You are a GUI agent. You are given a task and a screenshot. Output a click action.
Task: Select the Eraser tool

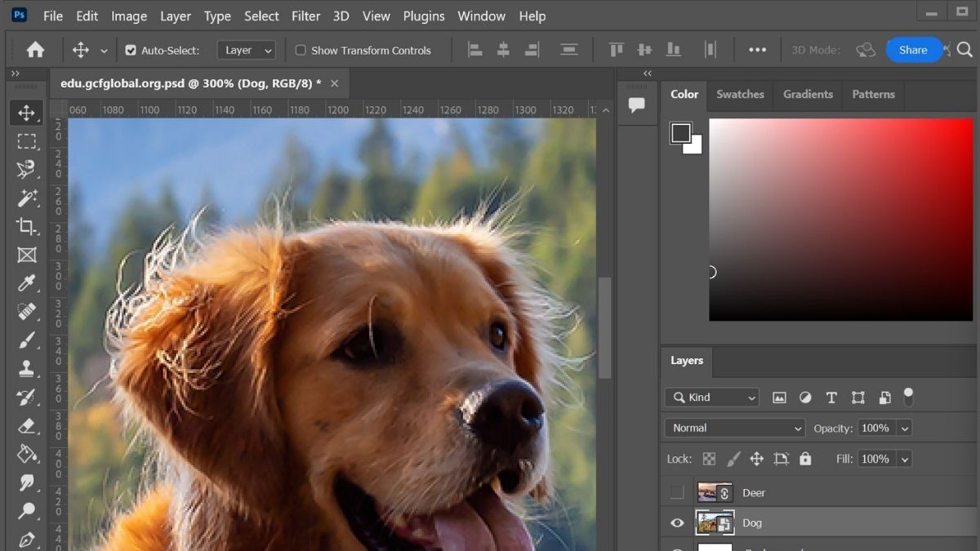coord(26,425)
